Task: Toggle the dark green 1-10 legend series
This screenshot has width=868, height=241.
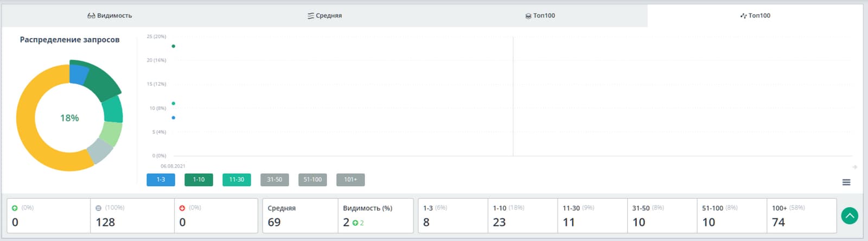Action: click(x=199, y=180)
